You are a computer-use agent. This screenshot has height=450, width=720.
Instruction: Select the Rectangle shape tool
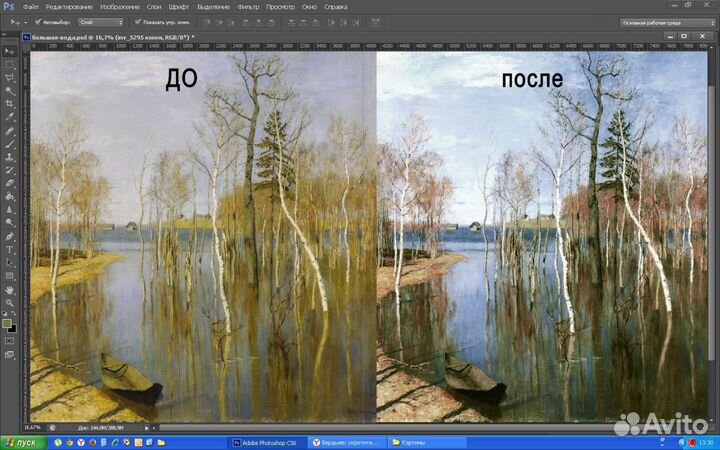9,276
